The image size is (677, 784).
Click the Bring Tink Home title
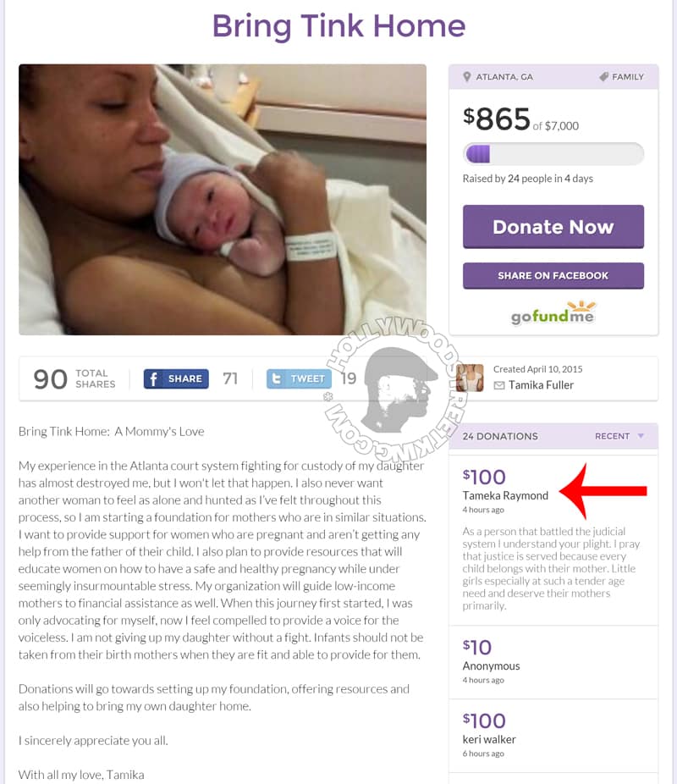click(338, 25)
